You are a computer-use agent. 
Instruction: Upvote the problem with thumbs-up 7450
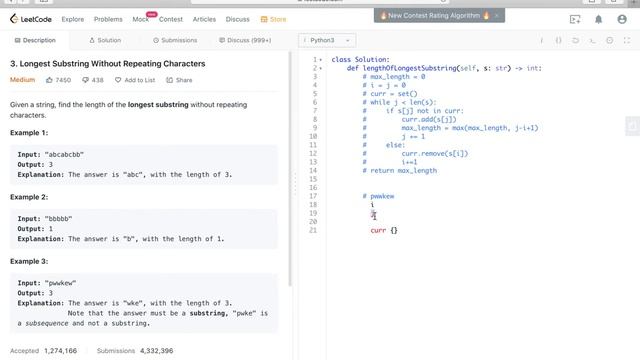58,80
